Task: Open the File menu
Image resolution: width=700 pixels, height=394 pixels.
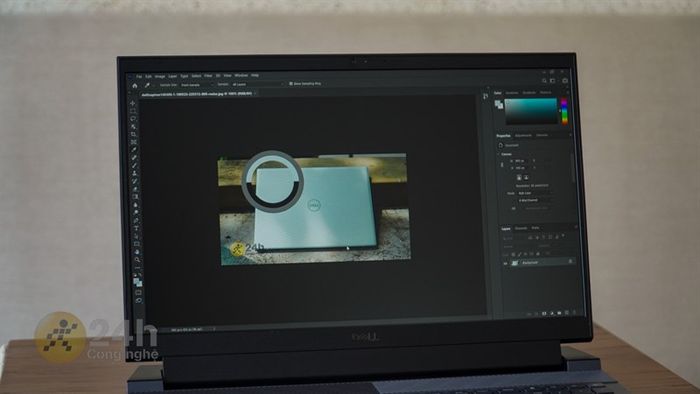Action: 139,76
